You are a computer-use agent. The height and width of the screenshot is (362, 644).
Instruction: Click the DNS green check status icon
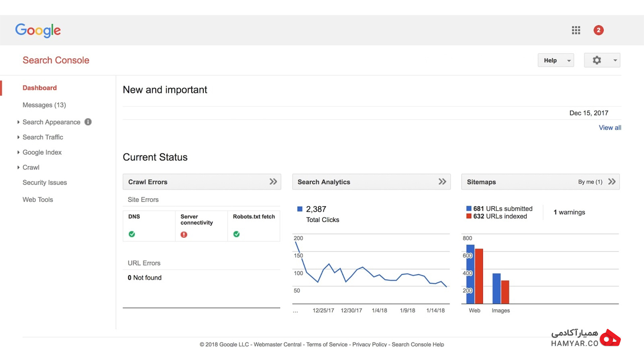click(x=132, y=234)
